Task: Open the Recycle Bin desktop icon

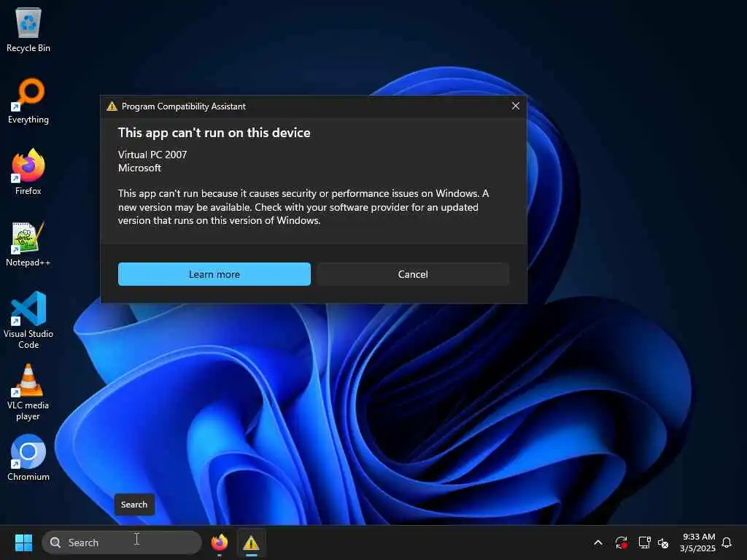Action: (x=28, y=29)
